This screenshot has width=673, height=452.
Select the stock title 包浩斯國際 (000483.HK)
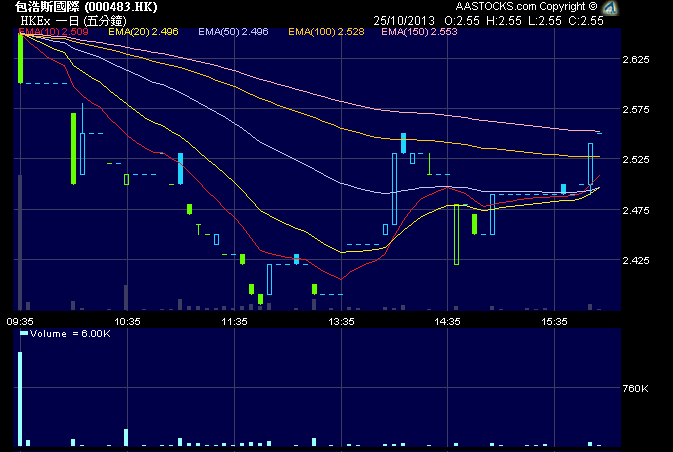tap(86, 7)
